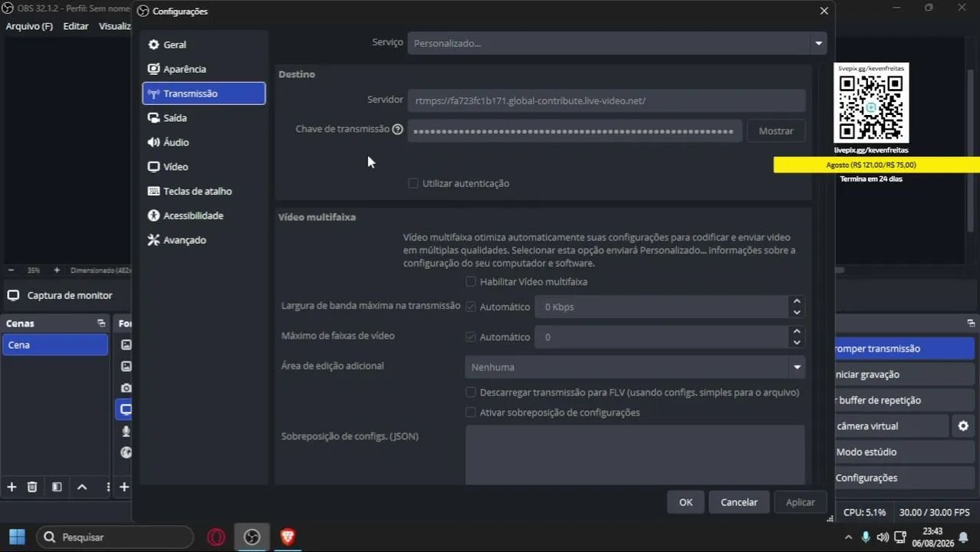The height and width of the screenshot is (552, 980).
Task: Open the Arquivo menu in OBS
Action: tap(29, 26)
